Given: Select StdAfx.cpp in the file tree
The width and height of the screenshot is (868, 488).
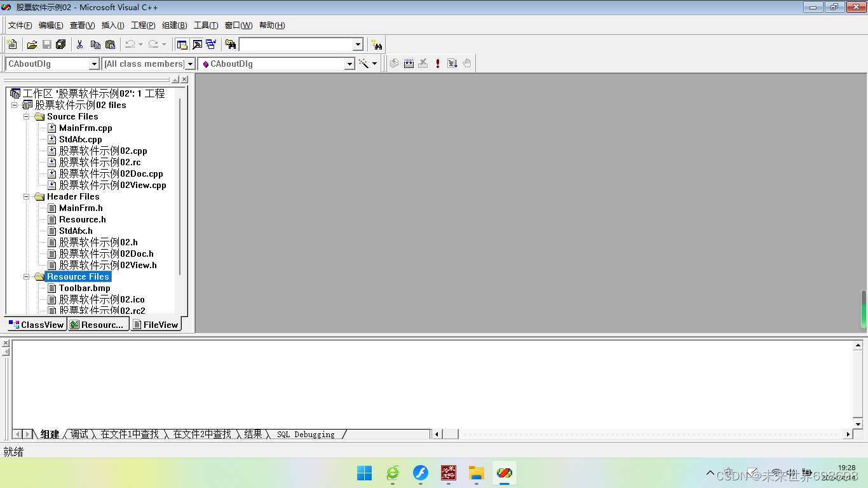Looking at the screenshot, I should 81,140.
